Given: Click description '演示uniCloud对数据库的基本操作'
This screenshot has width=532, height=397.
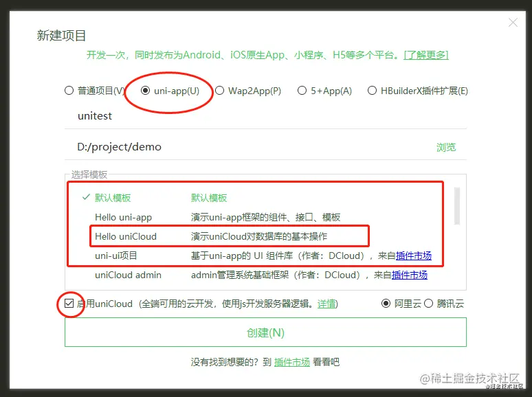Looking at the screenshot, I should coord(259,236).
